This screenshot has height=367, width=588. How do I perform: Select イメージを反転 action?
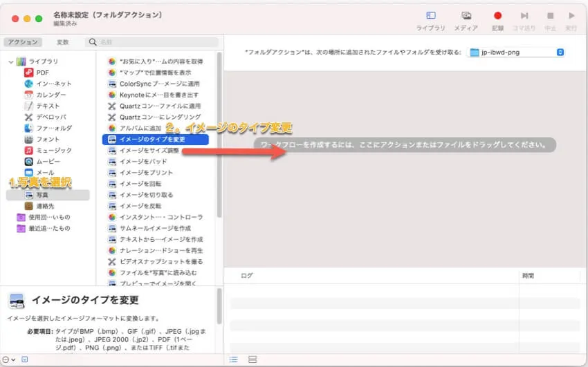(x=134, y=206)
